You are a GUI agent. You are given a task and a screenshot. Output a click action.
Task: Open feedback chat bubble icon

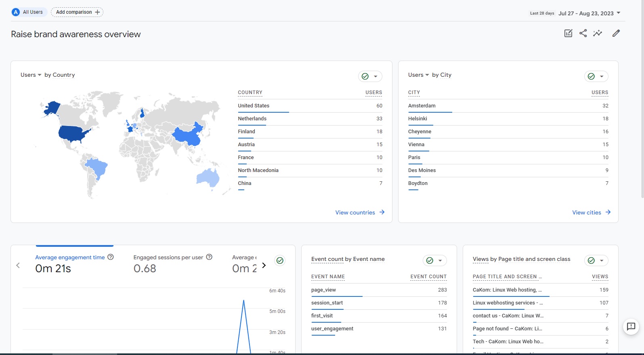[x=631, y=326]
